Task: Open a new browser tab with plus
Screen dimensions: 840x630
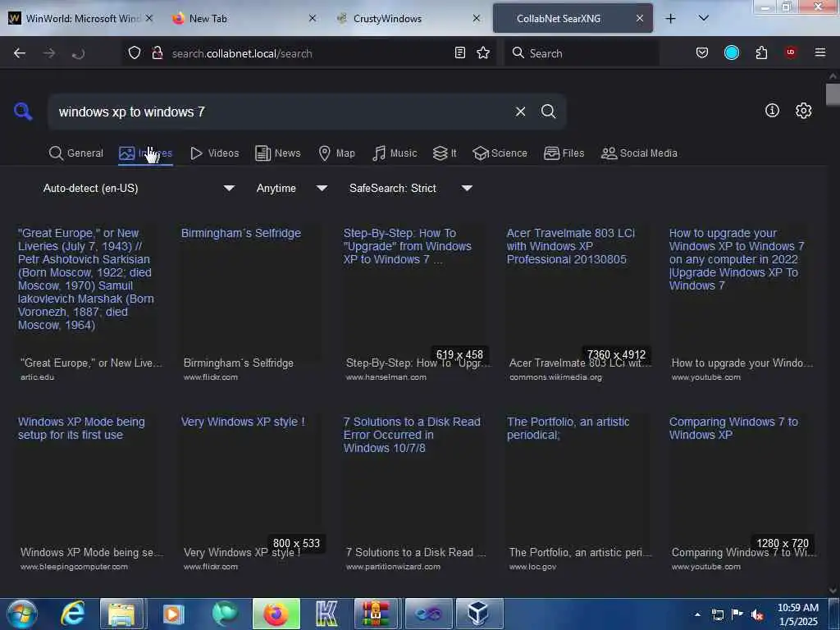Action: pyautogui.click(x=670, y=18)
